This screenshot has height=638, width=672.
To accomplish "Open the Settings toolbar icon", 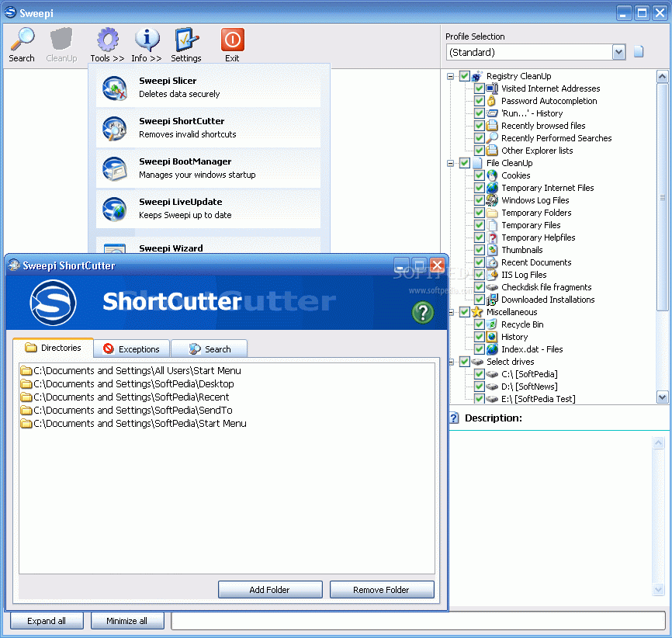I will point(186,40).
